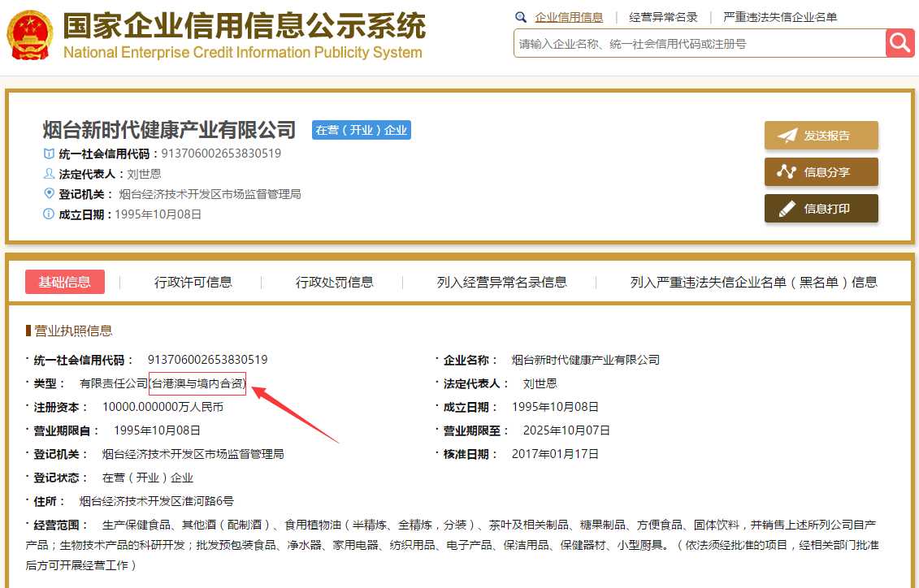Click the 核准日期 field label
Image resolution: width=919 pixels, height=588 pixels.
[470, 454]
